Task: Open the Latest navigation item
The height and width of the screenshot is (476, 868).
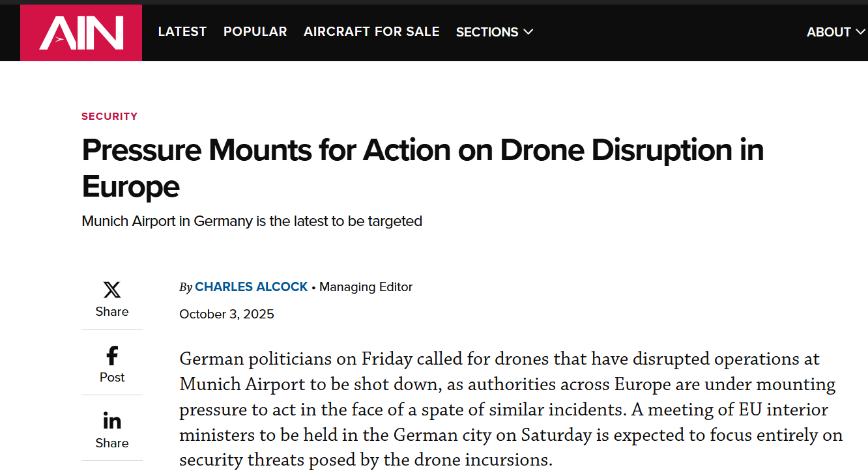Action: pos(182,31)
